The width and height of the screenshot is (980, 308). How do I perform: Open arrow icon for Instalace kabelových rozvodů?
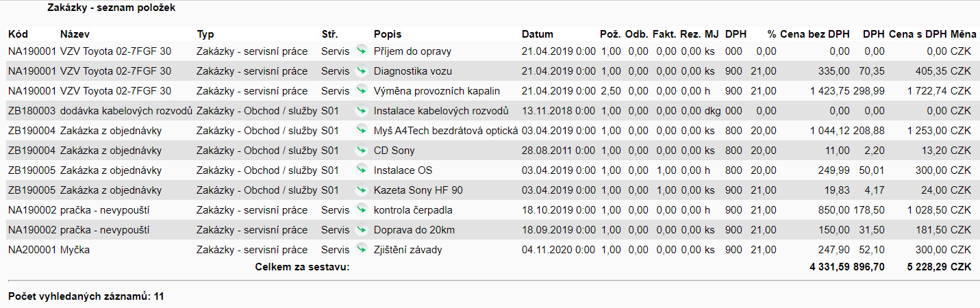point(362,110)
